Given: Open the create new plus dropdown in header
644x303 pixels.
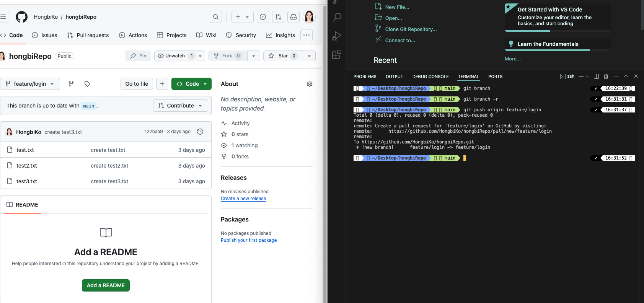Looking at the screenshot, I should pyautogui.click(x=242, y=17).
